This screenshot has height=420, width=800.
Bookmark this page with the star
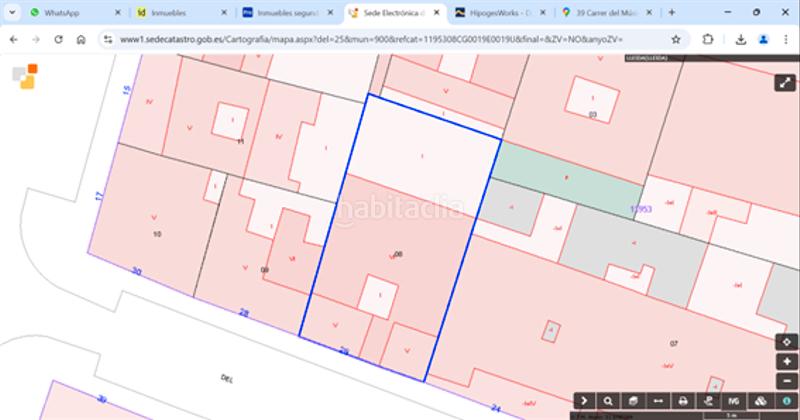click(x=676, y=39)
